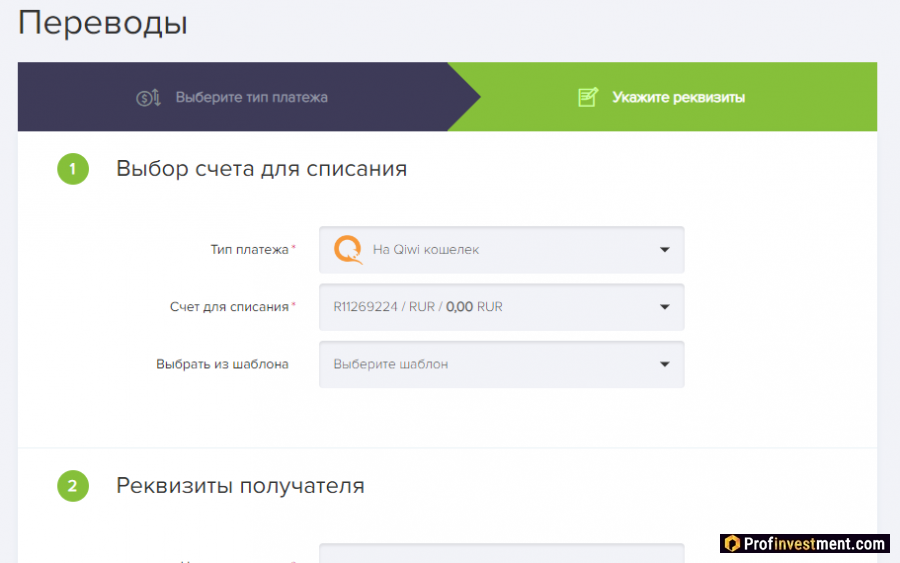Click the edit requisites note icon
The image size is (900, 563).
[588, 97]
